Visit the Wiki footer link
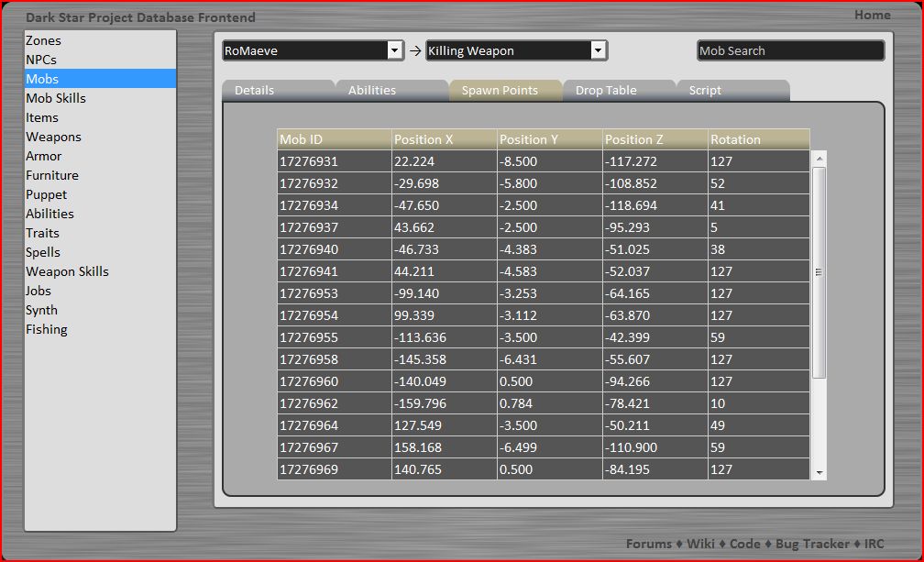This screenshot has height=562, width=924. [x=699, y=544]
